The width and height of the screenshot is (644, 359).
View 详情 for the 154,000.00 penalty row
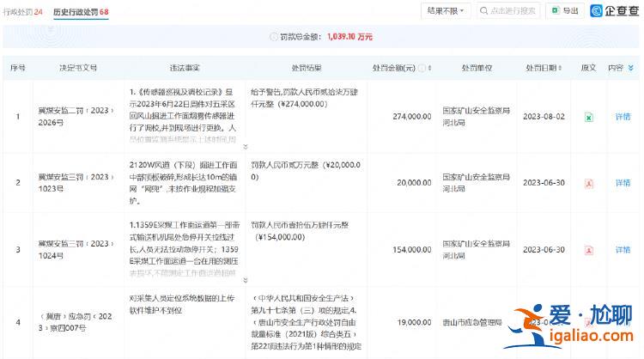click(x=623, y=249)
